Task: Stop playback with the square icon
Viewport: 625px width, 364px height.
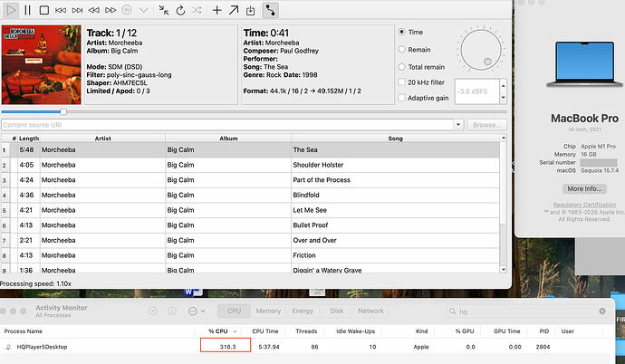Action: pos(44,10)
